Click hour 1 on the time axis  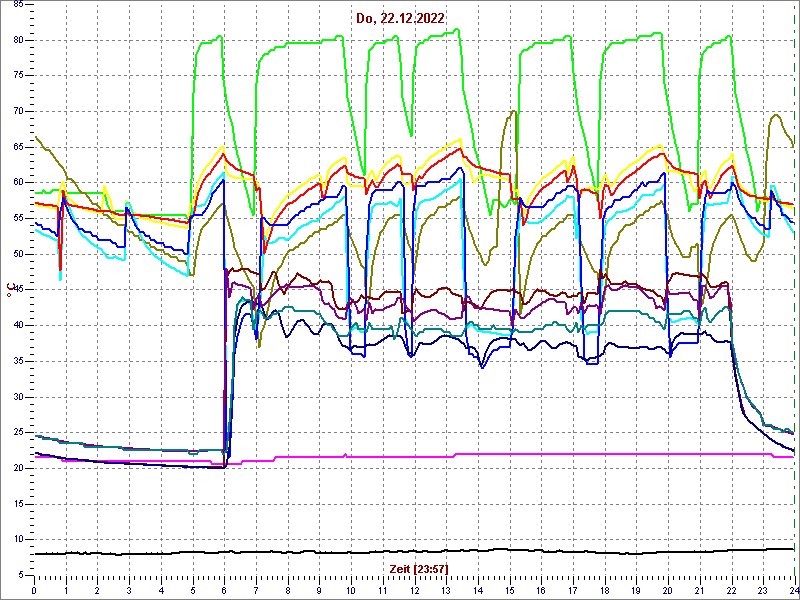coord(66,590)
